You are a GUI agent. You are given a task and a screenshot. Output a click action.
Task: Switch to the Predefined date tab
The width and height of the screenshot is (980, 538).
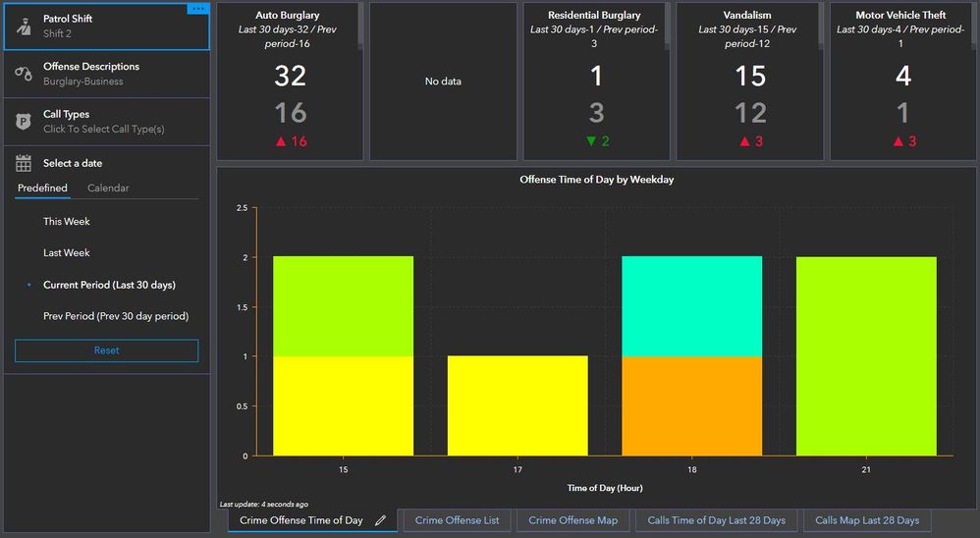[x=42, y=188]
